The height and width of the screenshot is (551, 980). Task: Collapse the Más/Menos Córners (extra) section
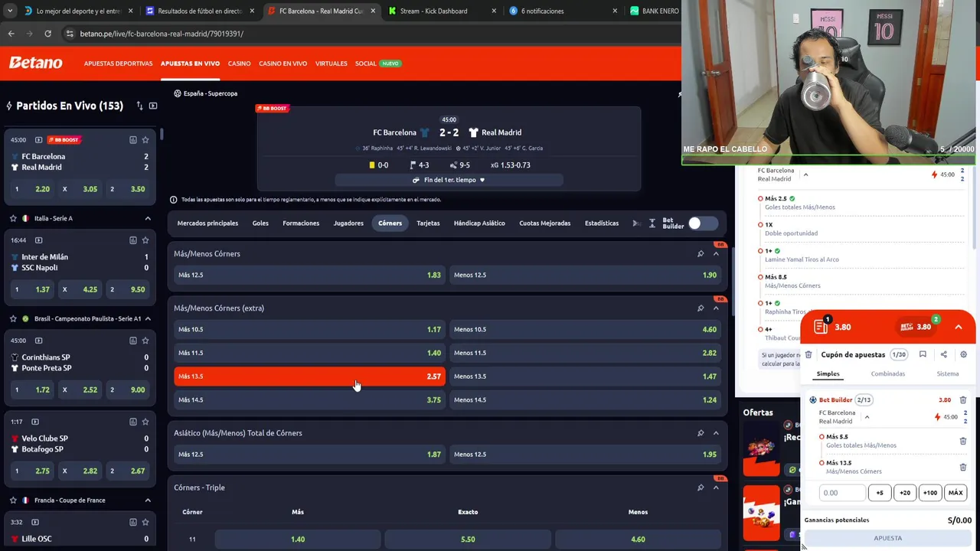[x=716, y=308]
